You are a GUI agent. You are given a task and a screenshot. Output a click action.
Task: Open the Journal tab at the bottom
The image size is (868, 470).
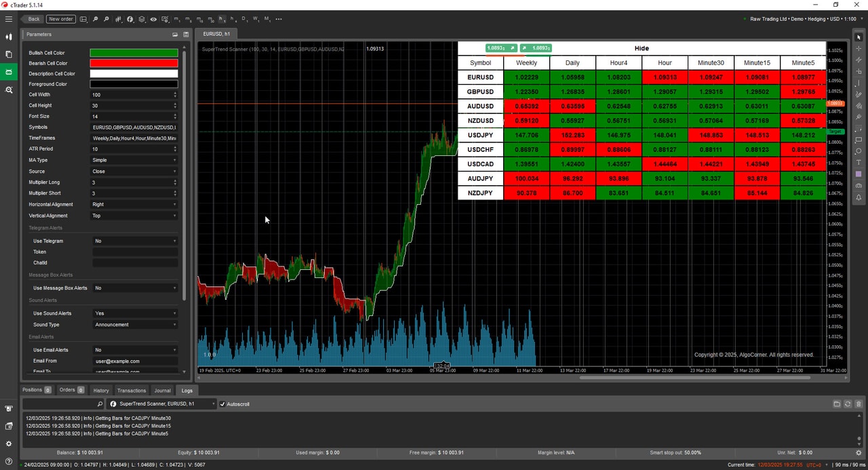tap(162, 390)
